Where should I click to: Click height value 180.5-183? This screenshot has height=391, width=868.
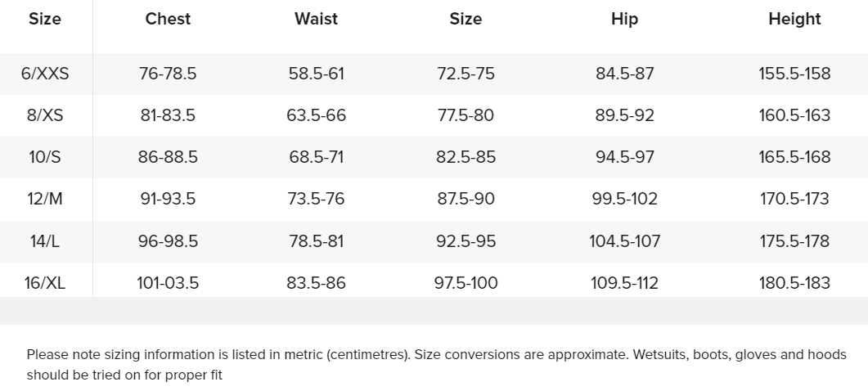coord(794,283)
